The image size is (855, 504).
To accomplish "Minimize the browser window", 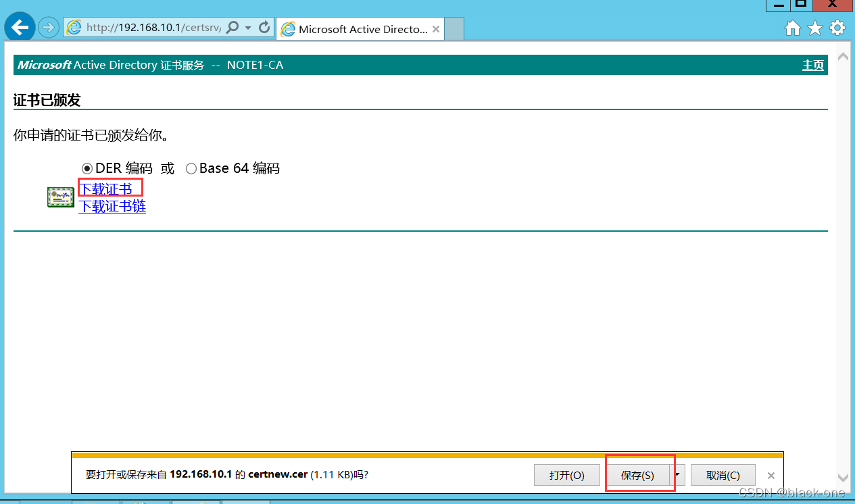I will point(779,5).
